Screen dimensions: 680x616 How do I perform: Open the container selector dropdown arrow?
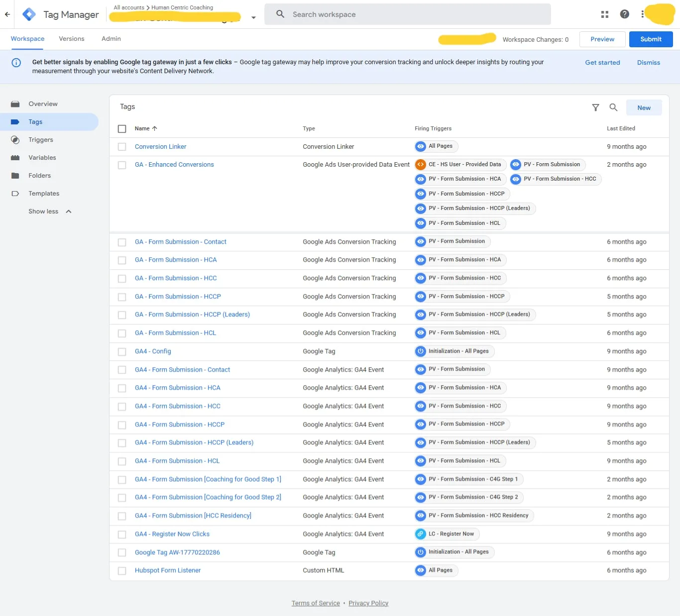[x=253, y=17]
